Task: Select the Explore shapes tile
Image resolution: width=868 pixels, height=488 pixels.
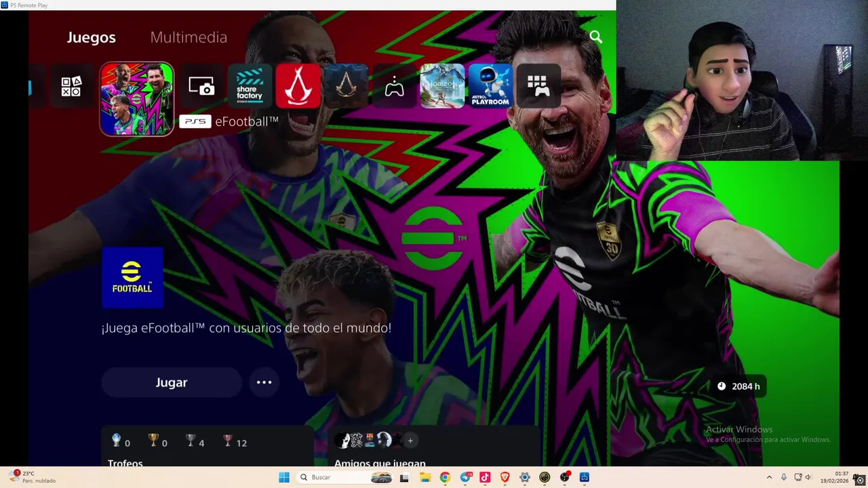Action: pyautogui.click(x=71, y=86)
